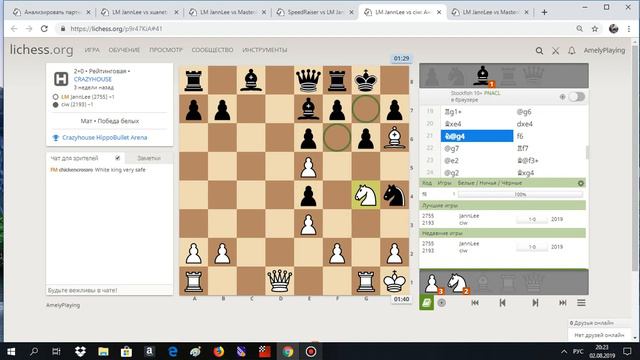Open Chrome profile avatar icon
Screen dimensions: 640x360
[x=613, y=29]
